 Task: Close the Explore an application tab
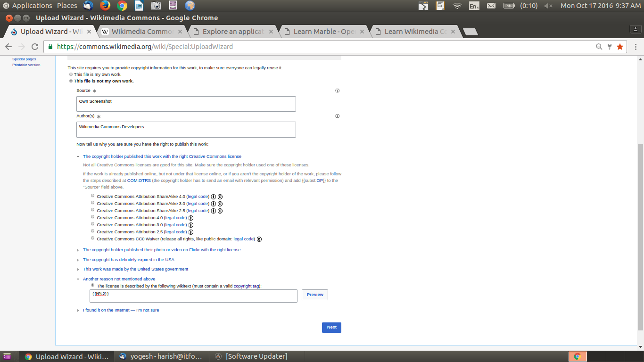(x=271, y=32)
